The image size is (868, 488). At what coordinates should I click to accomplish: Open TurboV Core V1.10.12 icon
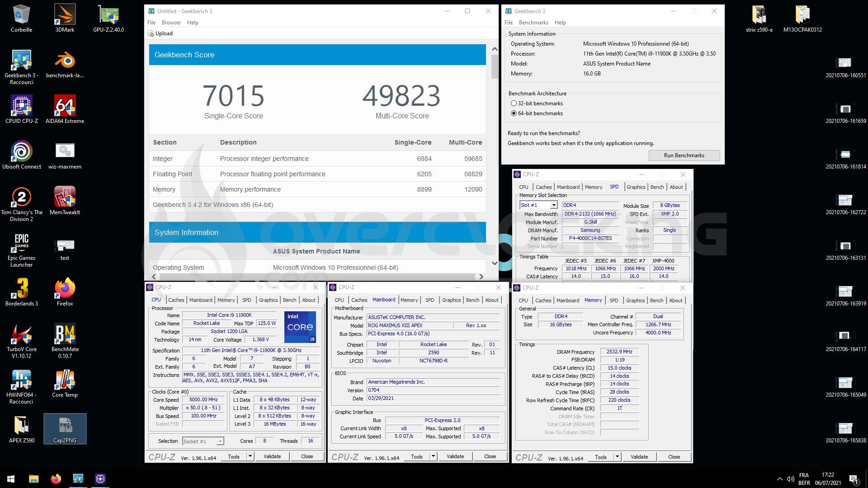21,341
